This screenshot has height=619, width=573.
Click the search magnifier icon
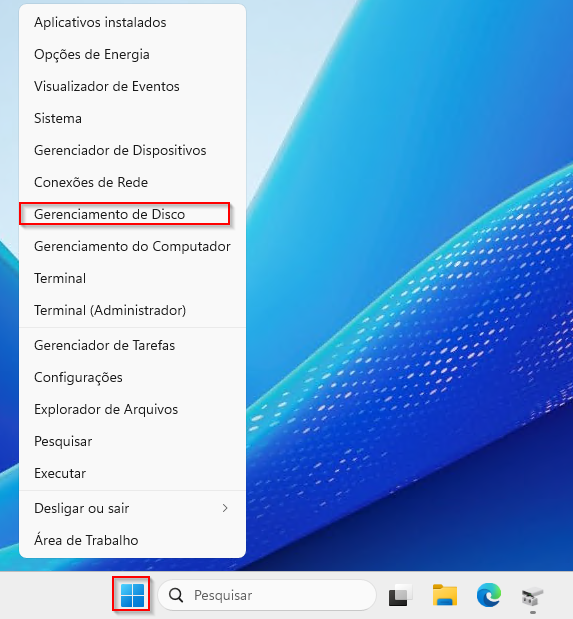pyautogui.click(x=176, y=595)
